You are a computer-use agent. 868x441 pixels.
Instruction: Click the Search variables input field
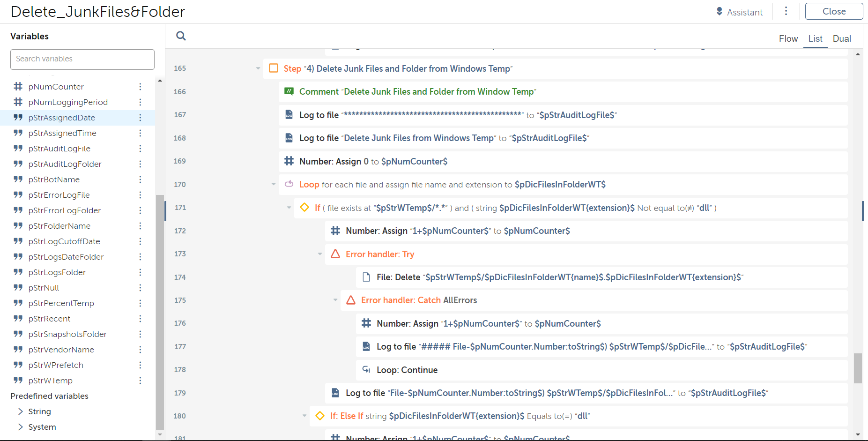point(82,59)
